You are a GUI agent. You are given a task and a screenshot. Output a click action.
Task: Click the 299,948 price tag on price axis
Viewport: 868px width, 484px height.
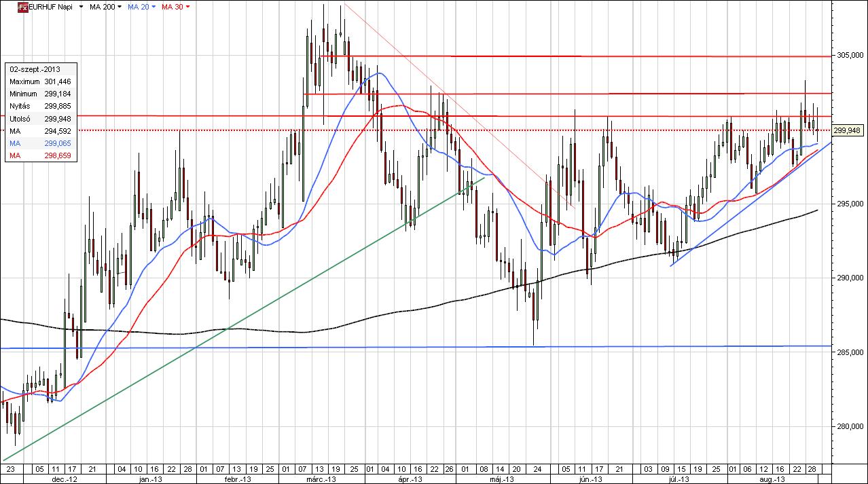pyautogui.click(x=846, y=130)
